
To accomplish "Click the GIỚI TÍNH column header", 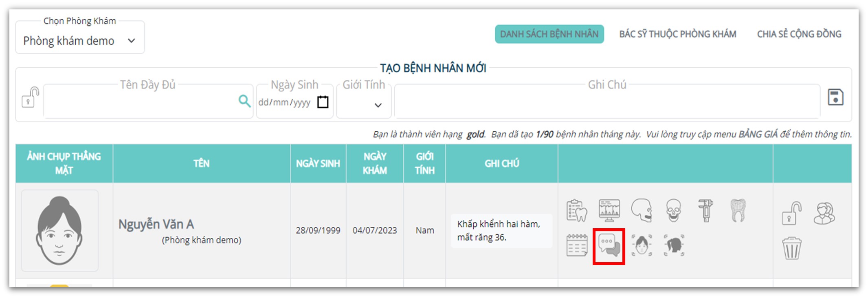I will pyautogui.click(x=424, y=163).
